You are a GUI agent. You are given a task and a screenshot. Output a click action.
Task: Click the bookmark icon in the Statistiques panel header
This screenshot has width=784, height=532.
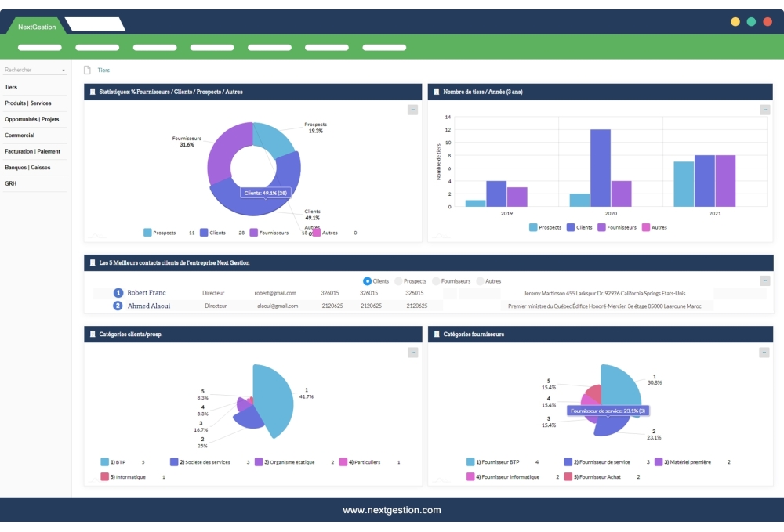[92, 92]
